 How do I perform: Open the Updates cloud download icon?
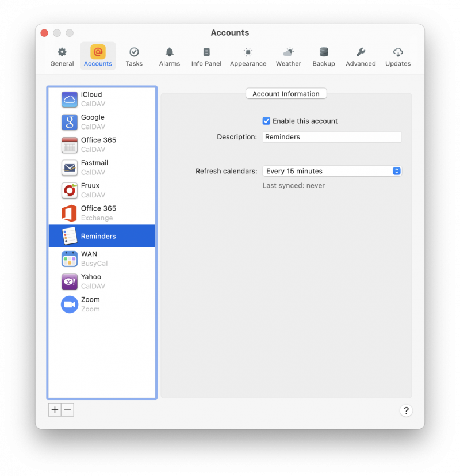point(398,52)
